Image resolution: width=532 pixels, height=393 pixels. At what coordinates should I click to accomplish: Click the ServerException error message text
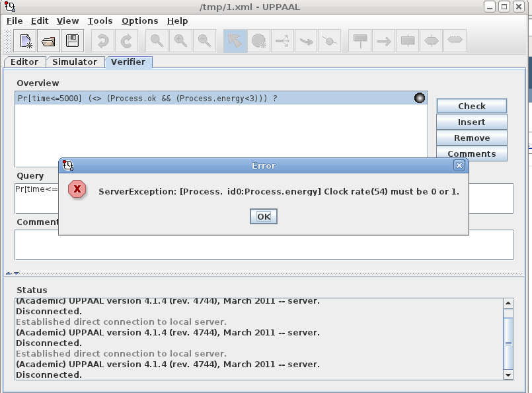click(x=278, y=192)
